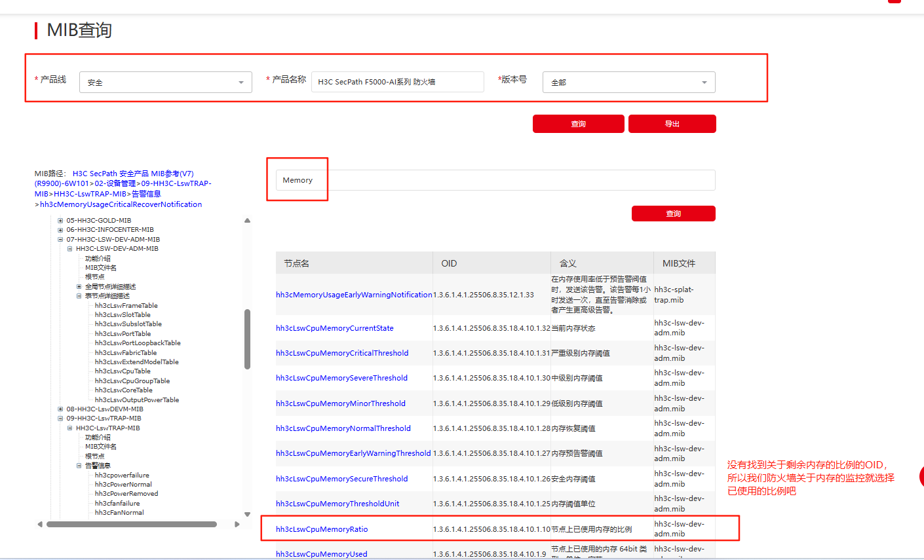The height and width of the screenshot is (560, 924).
Task: Expand the 05-HH3C-GOLD-MIB tree node
Action: [60, 221]
